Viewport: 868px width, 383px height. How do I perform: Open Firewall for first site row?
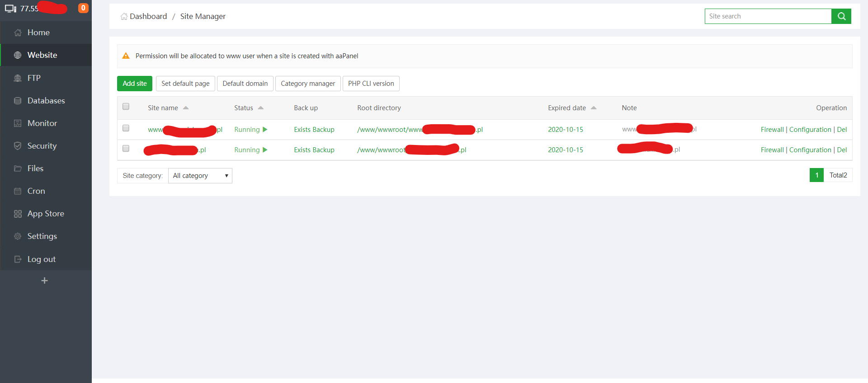(772, 130)
